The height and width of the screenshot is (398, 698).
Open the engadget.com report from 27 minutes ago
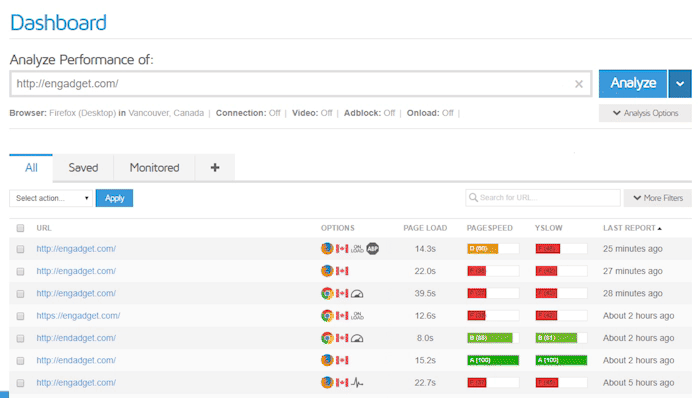76,271
